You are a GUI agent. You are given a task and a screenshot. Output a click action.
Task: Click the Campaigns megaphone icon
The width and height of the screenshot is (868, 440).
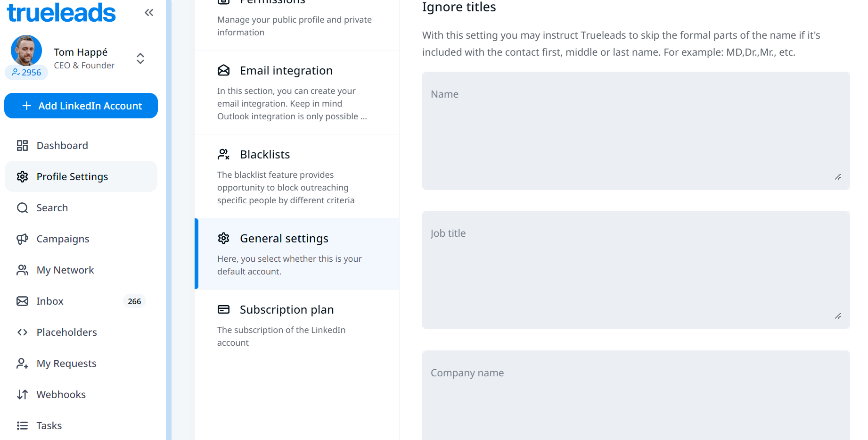[22, 239]
